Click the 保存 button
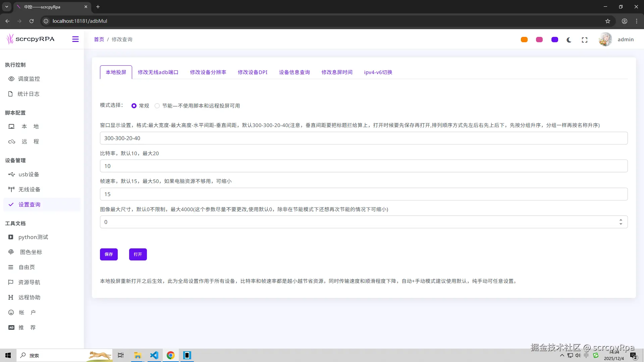The height and width of the screenshot is (362, 644). (x=109, y=254)
